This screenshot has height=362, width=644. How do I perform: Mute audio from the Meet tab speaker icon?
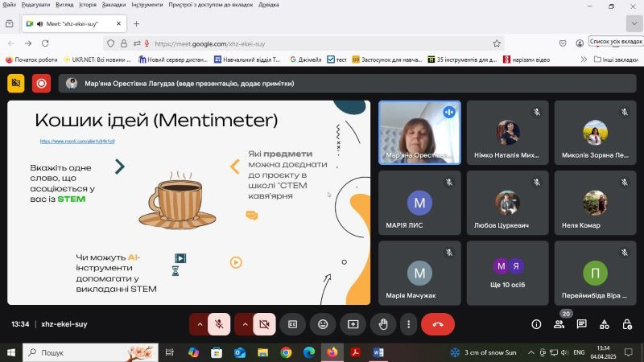pyautogui.click(x=39, y=24)
